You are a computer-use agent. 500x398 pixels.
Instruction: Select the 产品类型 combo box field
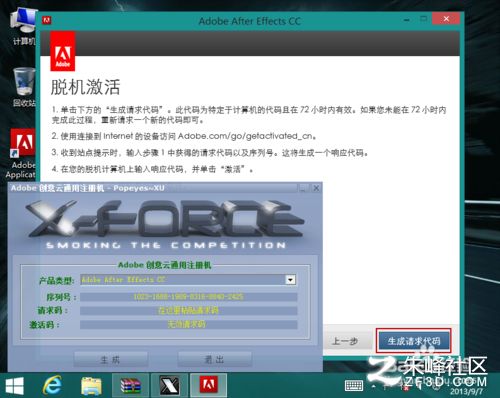pos(188,280)
